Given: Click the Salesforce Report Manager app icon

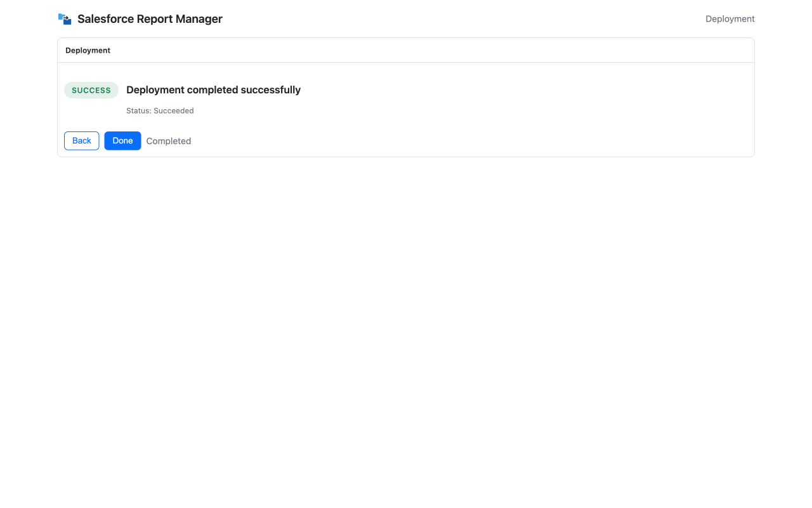Looking at the screenshot, I should point(64,18).
